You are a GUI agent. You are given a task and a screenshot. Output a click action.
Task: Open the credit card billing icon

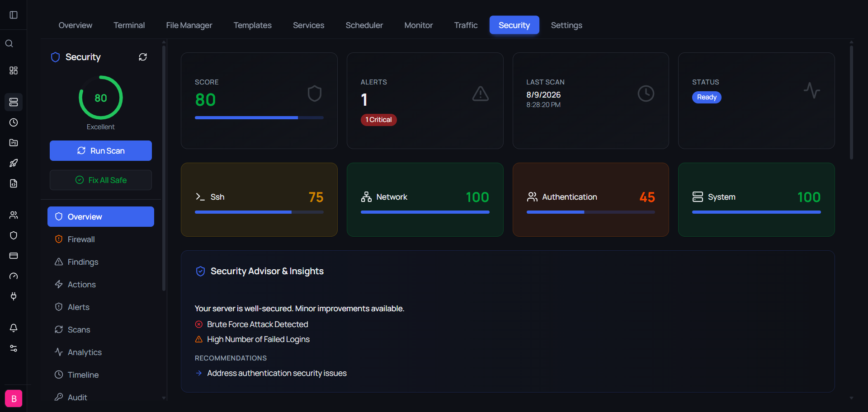pyautogui.click(x=14, y=256)
